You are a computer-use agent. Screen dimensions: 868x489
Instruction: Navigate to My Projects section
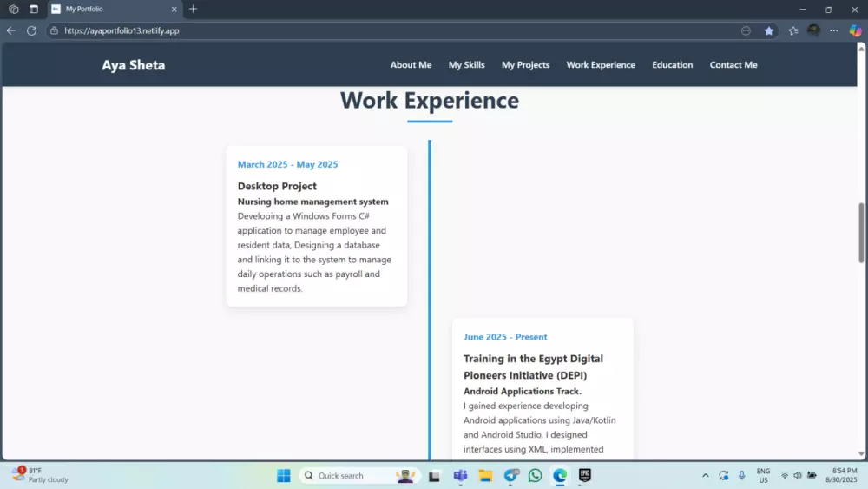point(525,65)
